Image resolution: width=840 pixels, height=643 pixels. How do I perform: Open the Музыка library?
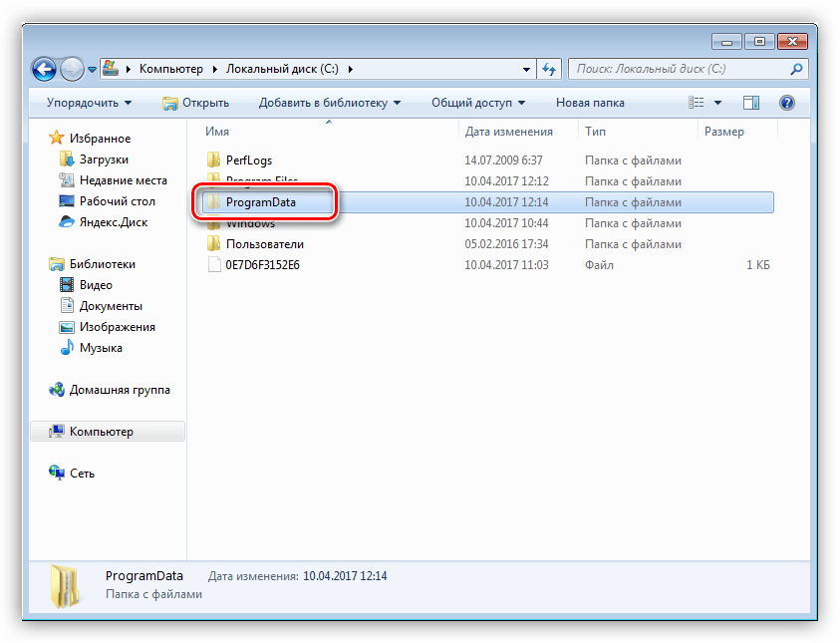click(101, 347)
